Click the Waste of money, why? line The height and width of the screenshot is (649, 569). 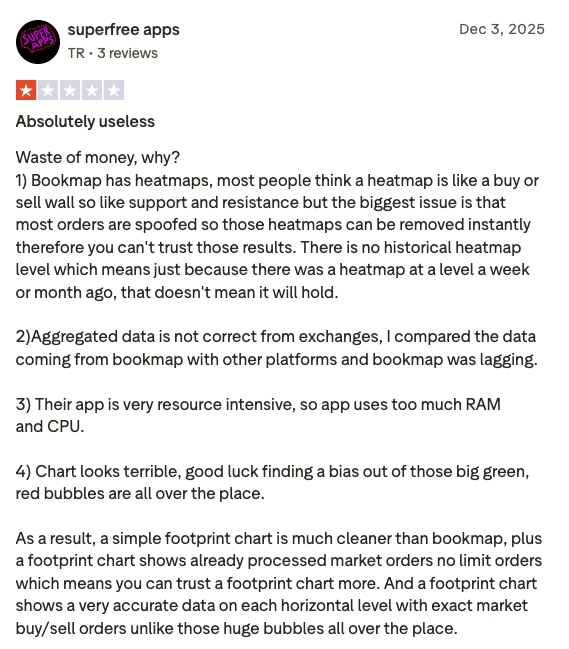pyautogui.click(x=98, y=157)
